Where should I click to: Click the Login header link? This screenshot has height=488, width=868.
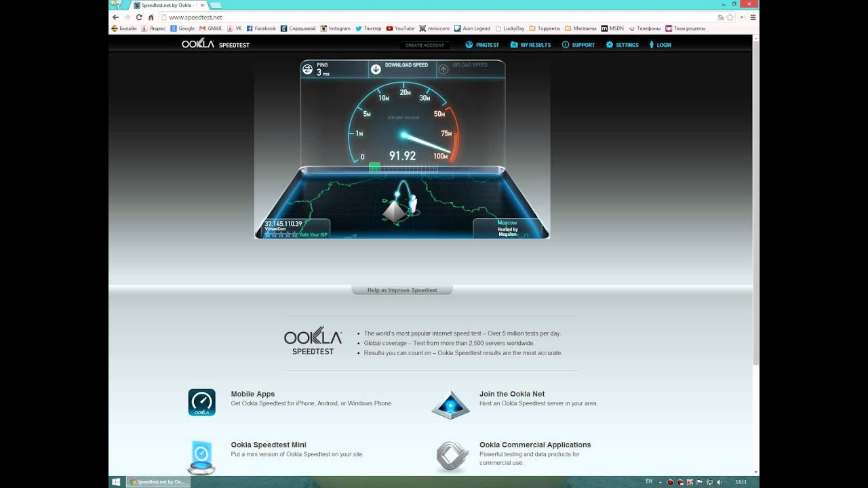(660, 45)
